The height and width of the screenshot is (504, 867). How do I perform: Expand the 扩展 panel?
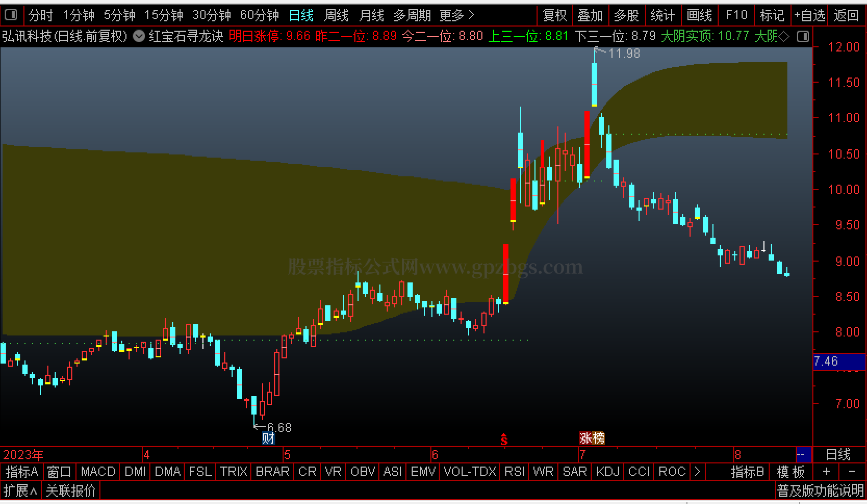[x=20, y=490]
